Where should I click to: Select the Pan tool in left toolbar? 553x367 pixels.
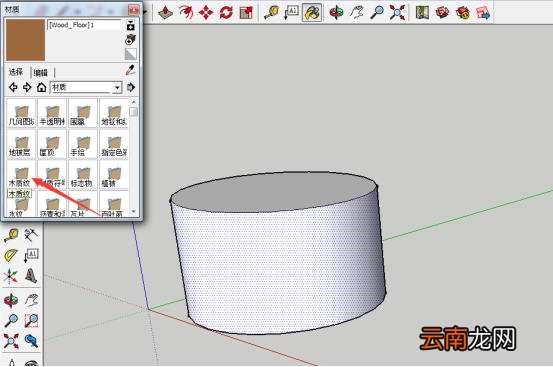click(x=31, y=300)
